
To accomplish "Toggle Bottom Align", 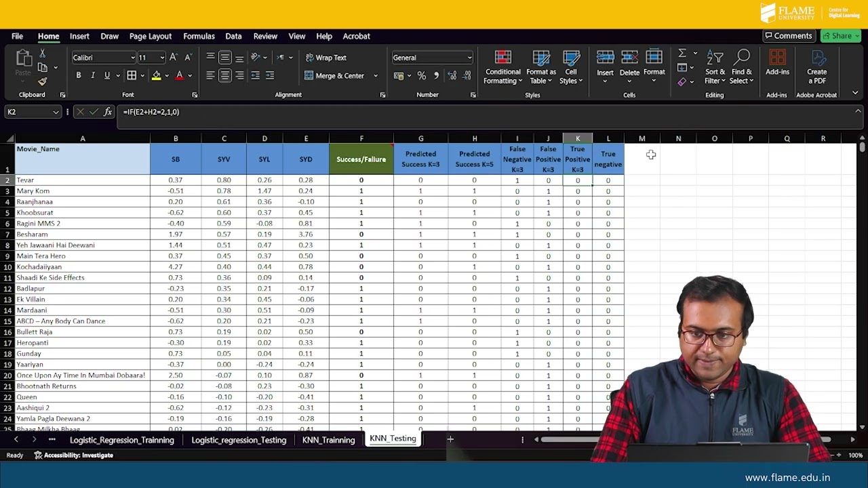I will click(x=239, y=58).
